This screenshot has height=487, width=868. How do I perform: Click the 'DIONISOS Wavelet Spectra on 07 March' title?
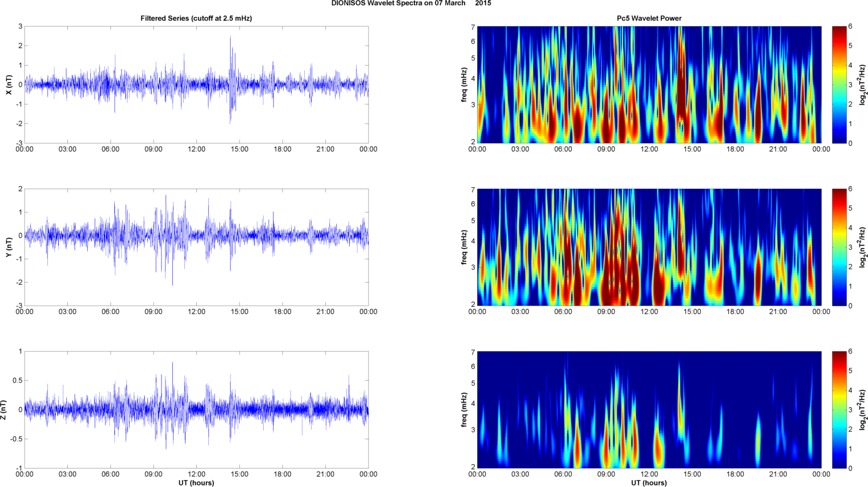pyautogui.click(x=398, y=3)
